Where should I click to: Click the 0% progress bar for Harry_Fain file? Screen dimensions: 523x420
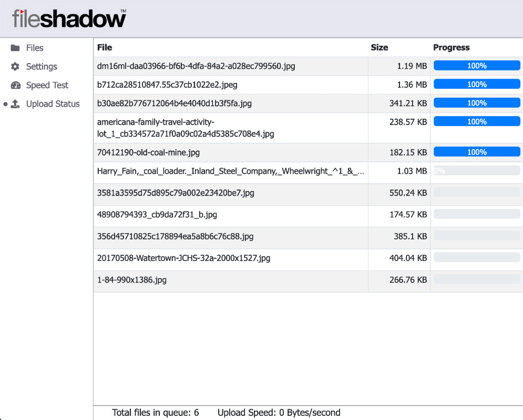(x=477, y=170)
